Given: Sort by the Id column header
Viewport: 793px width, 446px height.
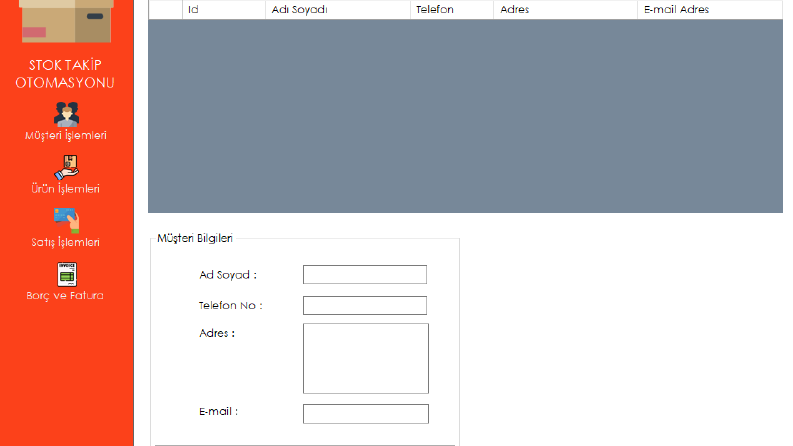Looking at the screenshot, I should coord(224,10).
